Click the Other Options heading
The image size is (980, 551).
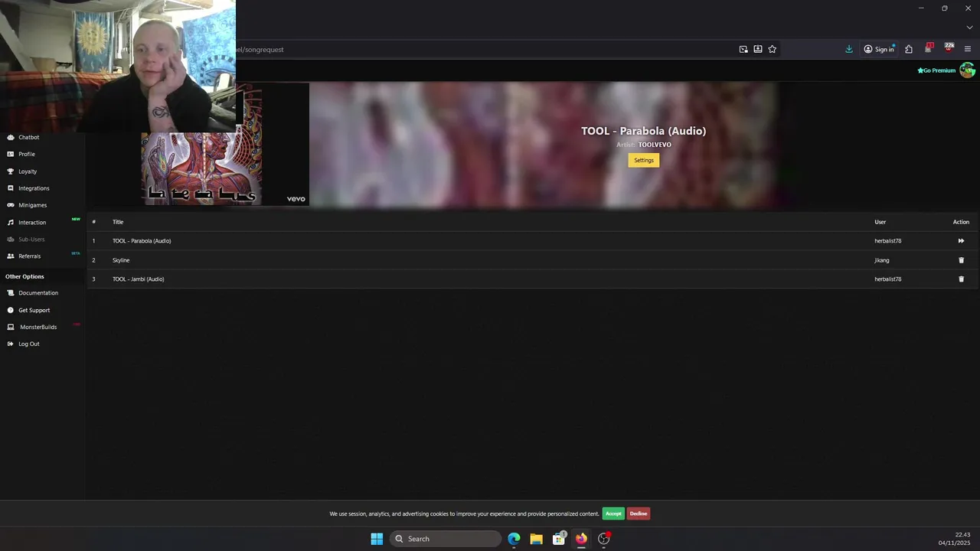tap(24, 276)
